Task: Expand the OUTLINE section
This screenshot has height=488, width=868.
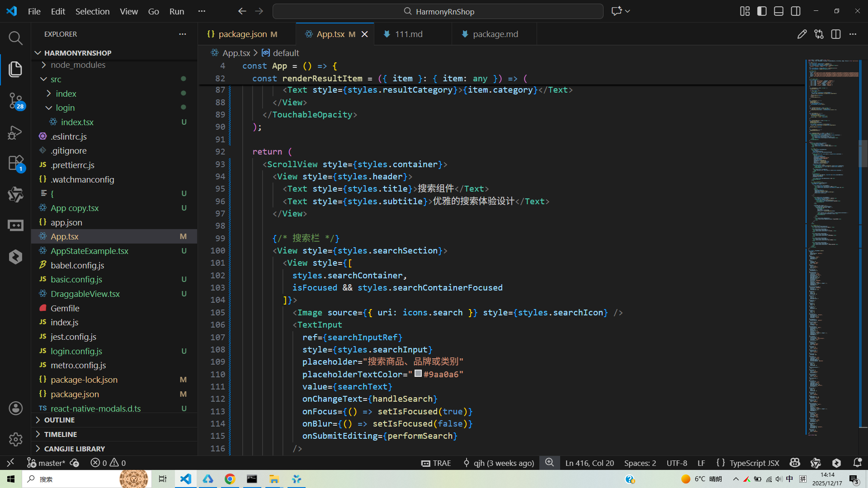Action: tap(59, 420)
